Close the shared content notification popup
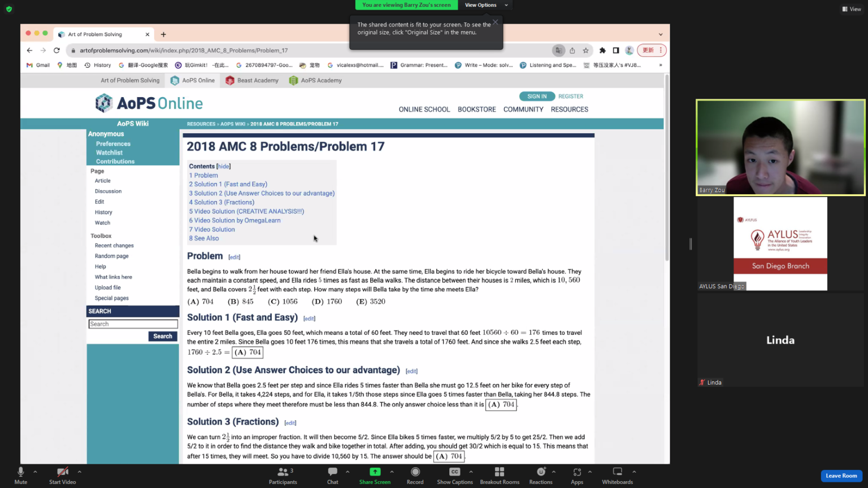868x488 pixels. [496, 22]
